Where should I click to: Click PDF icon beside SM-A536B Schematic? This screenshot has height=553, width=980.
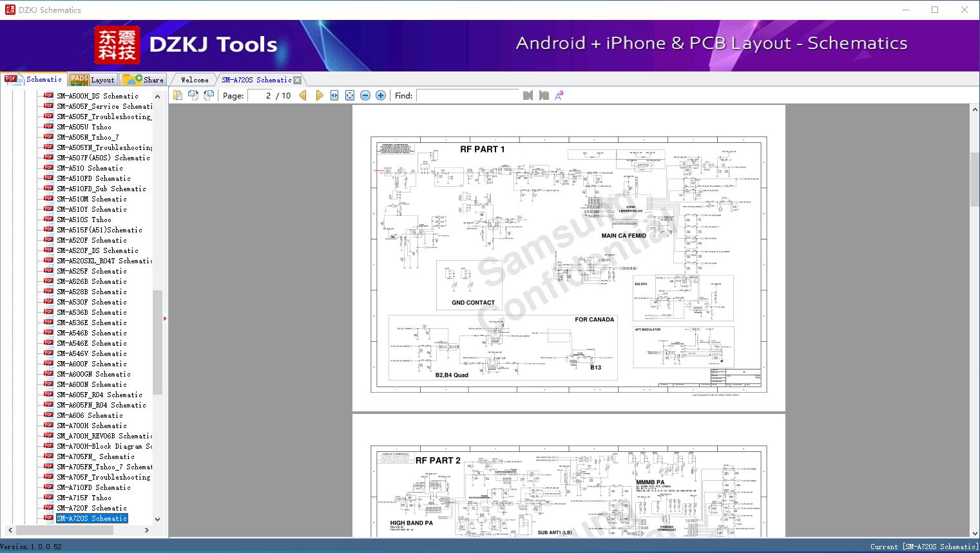(48, 312)
